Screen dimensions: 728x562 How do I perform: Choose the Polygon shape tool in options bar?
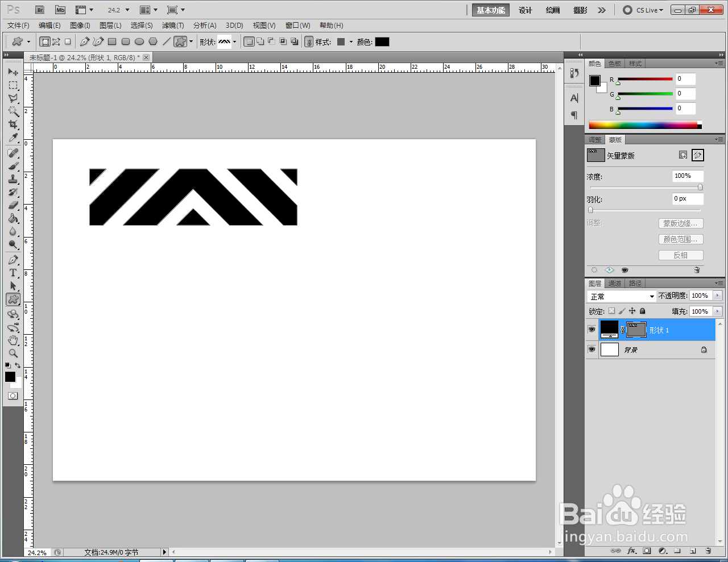tap(153, 41)
